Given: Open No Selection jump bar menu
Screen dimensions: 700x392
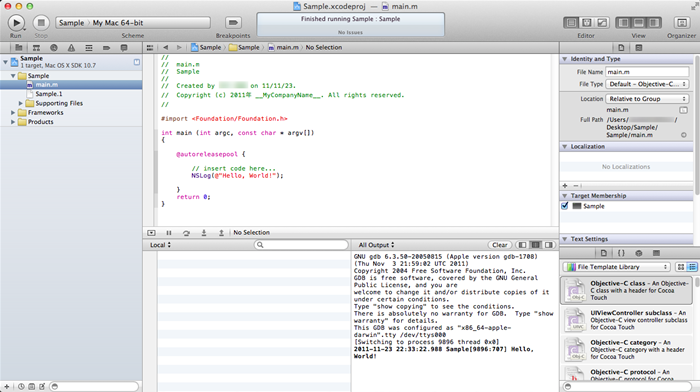Looking at the screenshot, I should 324,47.
